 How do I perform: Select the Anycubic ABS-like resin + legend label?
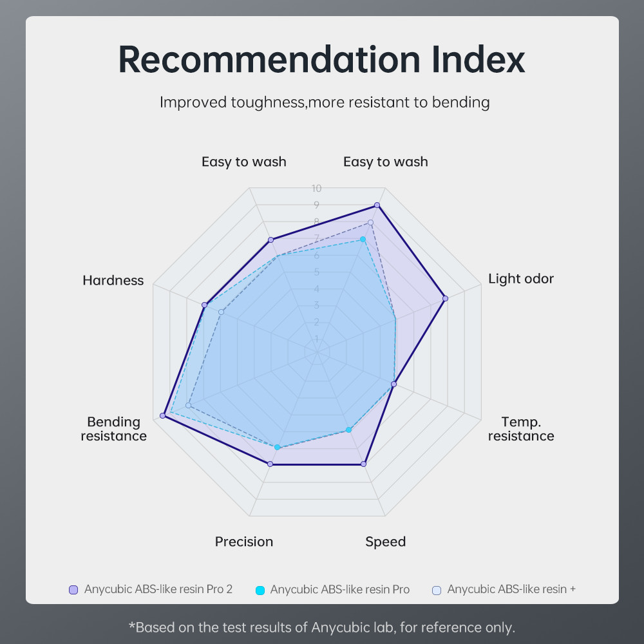[x=511, y=589]
